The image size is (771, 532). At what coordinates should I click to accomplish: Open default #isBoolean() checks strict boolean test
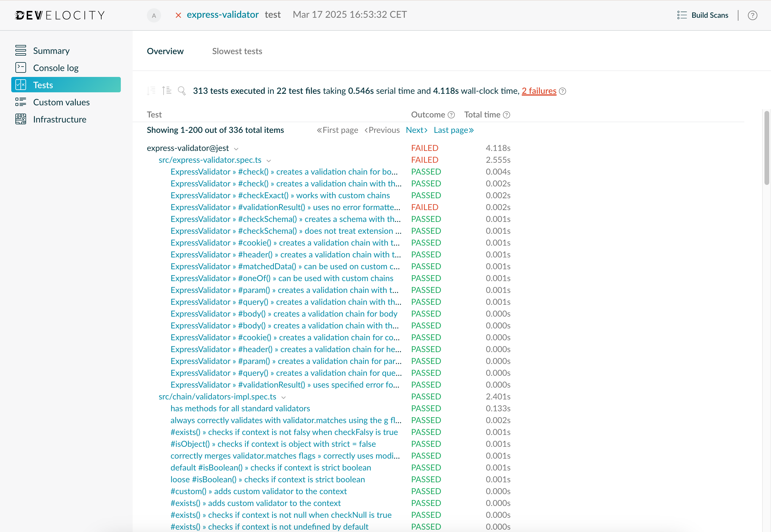[271, 468]
